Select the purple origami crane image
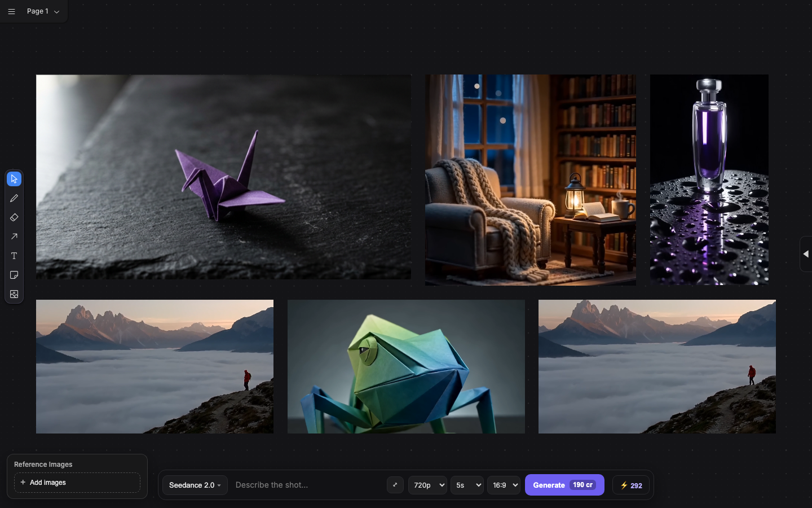The height and width of the screenshot is (508, 812). tap(223, 177)
